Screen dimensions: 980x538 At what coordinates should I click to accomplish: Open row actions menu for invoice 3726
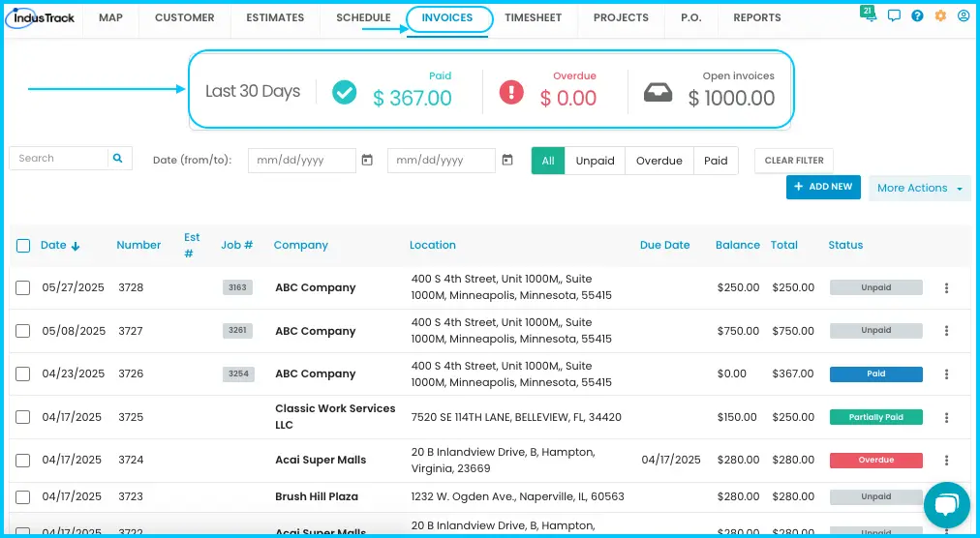[946, 374]
